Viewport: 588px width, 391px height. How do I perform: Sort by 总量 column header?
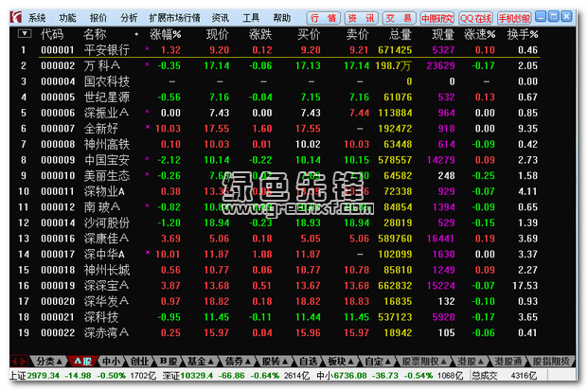pyautogui.click(x=401, y=34)
